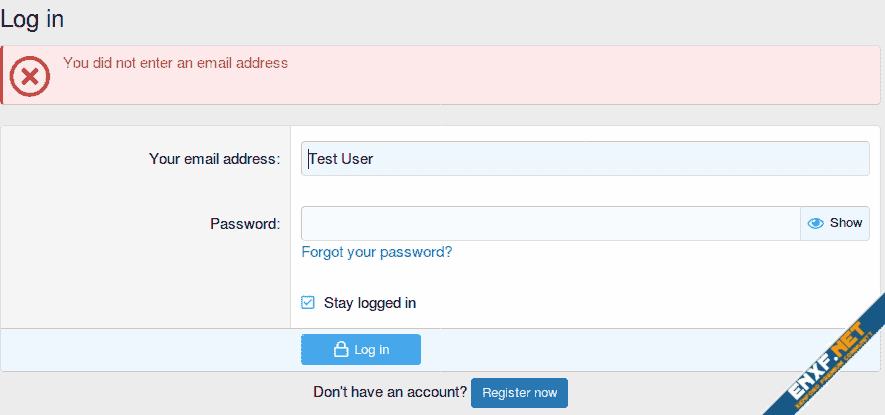
Task: Click the red error X circle icon
Action: click(x=30, y=75)
